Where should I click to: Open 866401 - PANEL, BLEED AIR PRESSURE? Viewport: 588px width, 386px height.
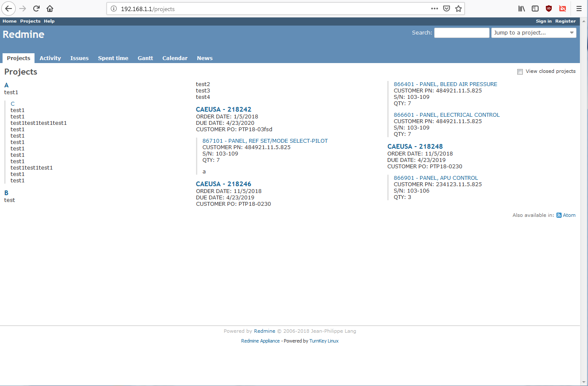(x=445, y=84)
